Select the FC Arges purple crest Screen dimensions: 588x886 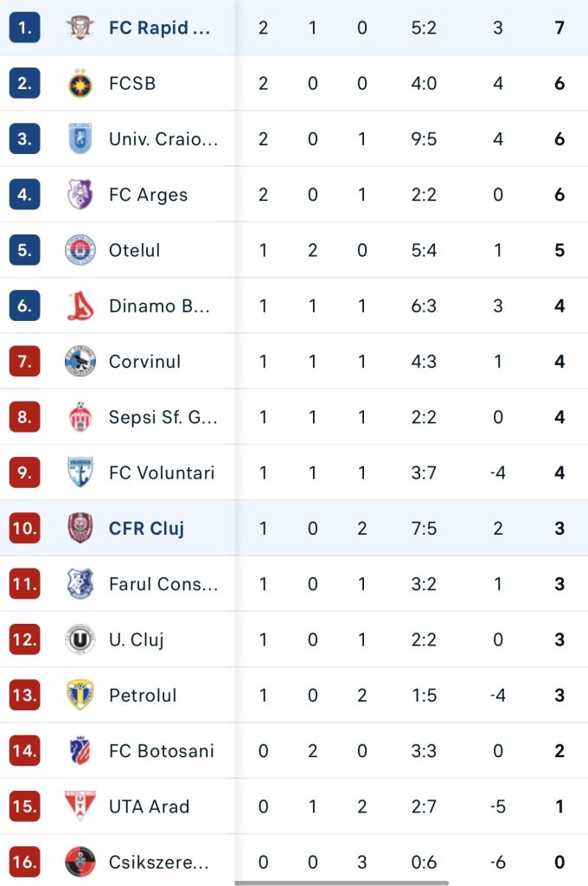[x=80, y=195]
